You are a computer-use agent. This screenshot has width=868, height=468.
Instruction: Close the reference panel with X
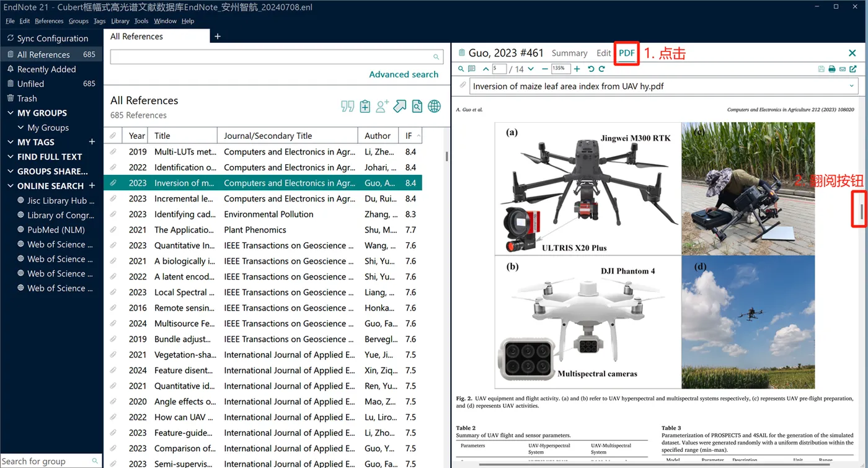point(852,53)
